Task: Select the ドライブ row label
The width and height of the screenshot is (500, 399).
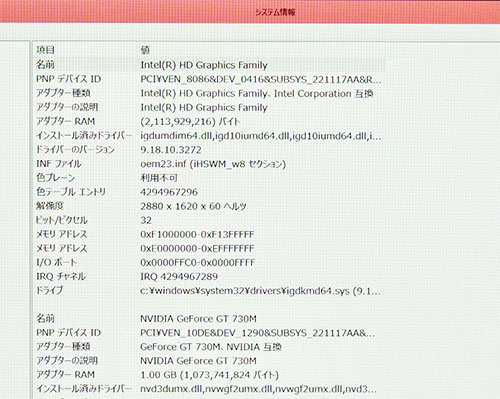Action: pos(49,290)
